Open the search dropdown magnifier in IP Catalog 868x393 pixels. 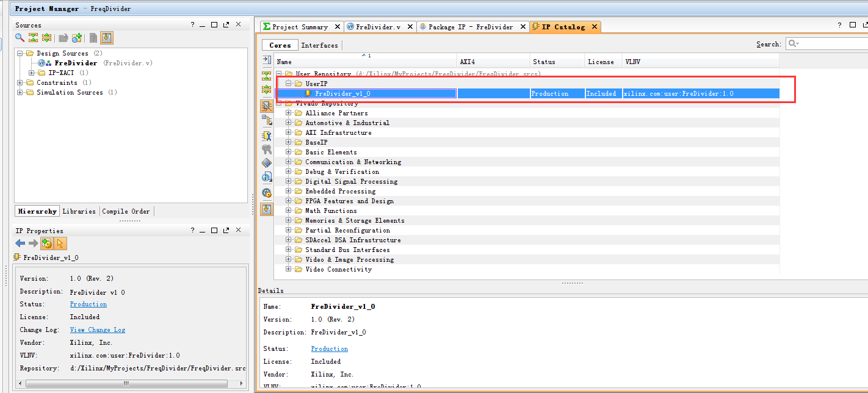point(793,44)
